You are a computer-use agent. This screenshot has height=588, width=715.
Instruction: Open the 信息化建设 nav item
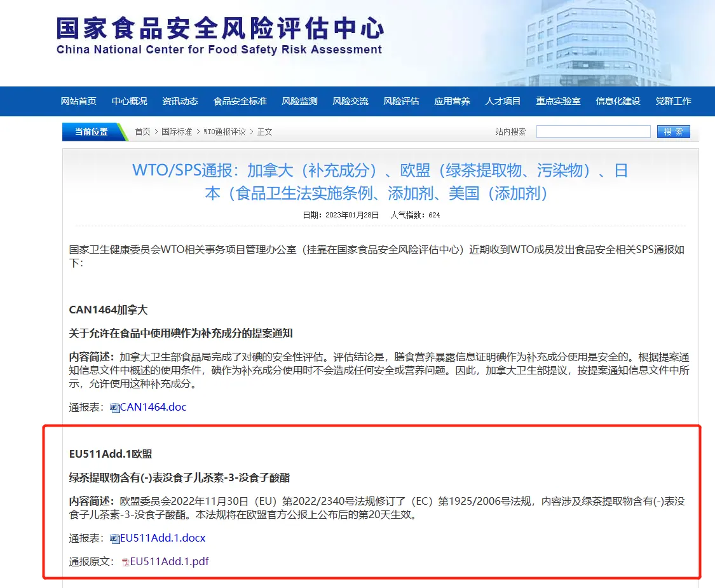tap(618, 101)
